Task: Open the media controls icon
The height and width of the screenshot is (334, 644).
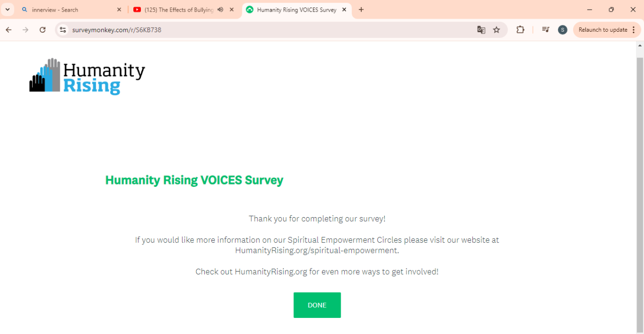Action: click(x=545, y=30)
